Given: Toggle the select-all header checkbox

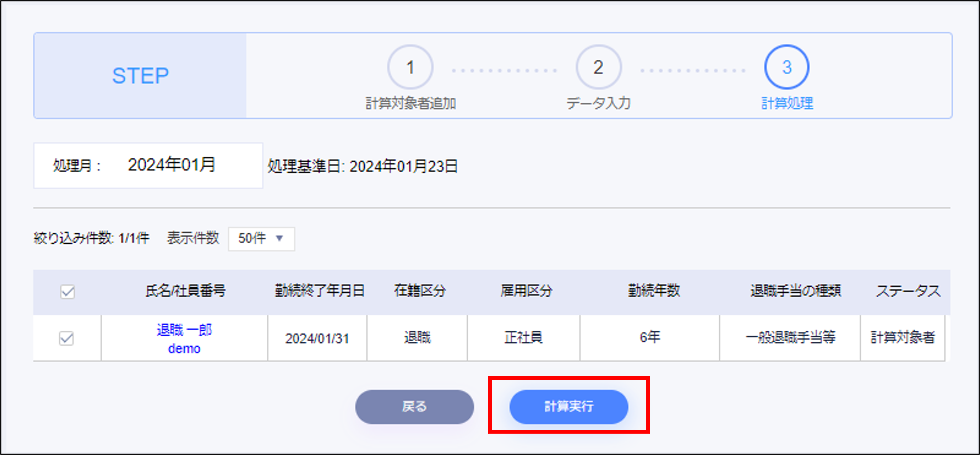Looking at the screenshot, I should [67, 292].
